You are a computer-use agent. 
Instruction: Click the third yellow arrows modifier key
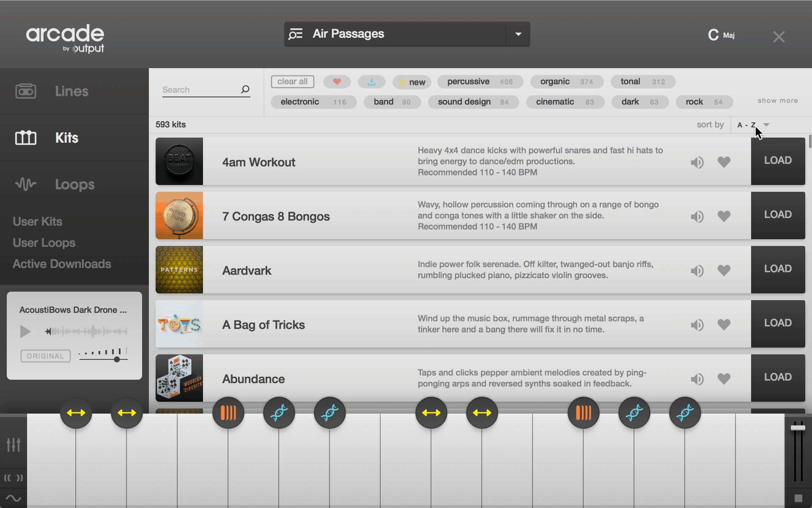coord(431,413)
